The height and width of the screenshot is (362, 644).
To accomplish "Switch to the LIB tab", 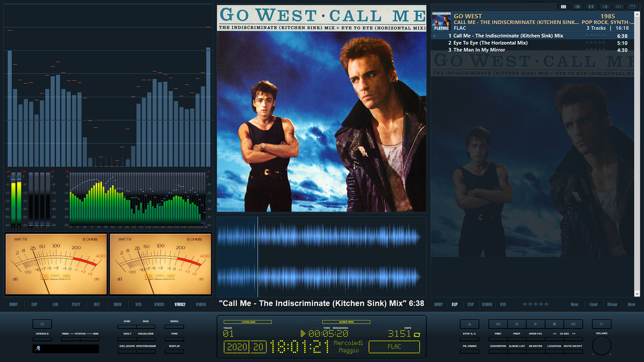I will 55,304.
